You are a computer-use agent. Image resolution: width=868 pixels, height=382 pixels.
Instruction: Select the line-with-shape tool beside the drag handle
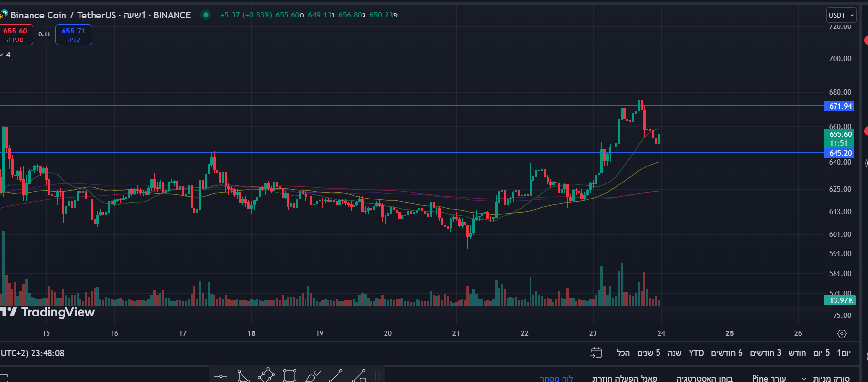(359, 376)
